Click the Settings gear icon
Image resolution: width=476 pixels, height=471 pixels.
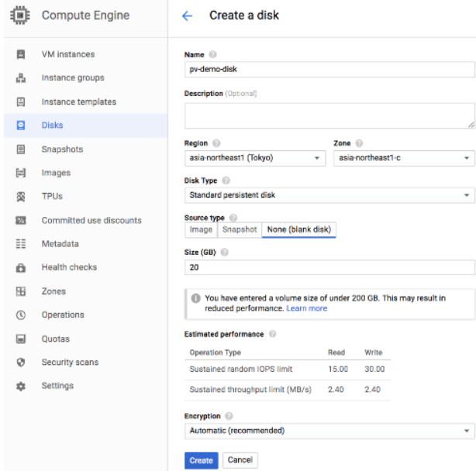tap(22, 386)
